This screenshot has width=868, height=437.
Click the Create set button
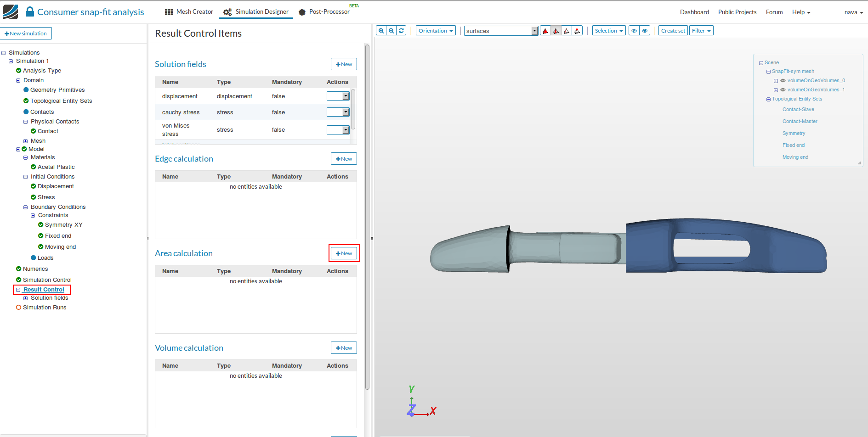point(673,31)
